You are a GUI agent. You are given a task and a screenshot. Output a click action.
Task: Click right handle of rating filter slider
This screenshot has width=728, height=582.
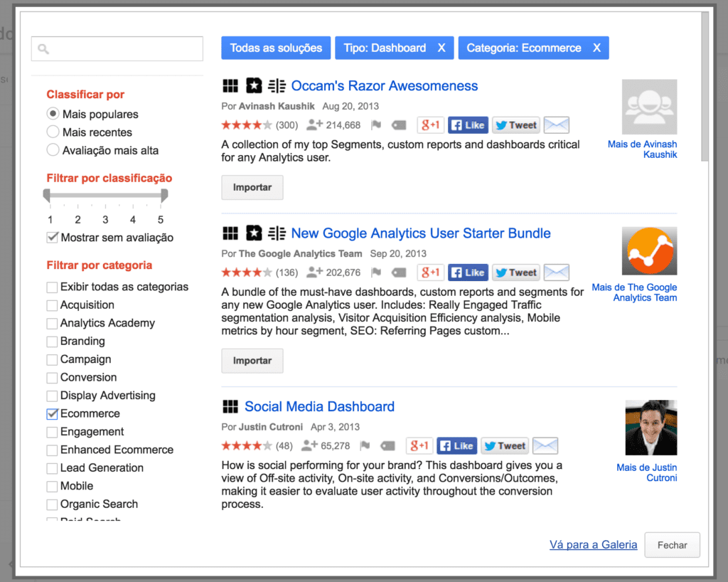tap(164, 195)
